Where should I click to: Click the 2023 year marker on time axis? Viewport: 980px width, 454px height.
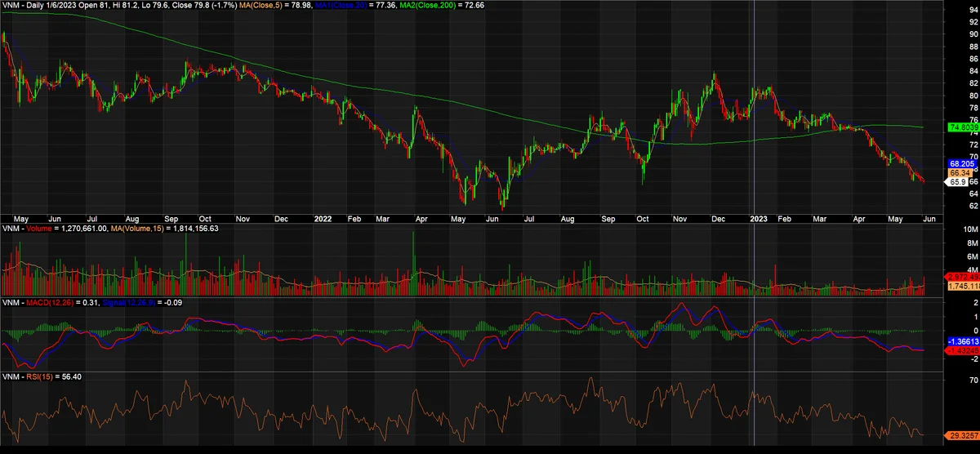coord(759,219)
